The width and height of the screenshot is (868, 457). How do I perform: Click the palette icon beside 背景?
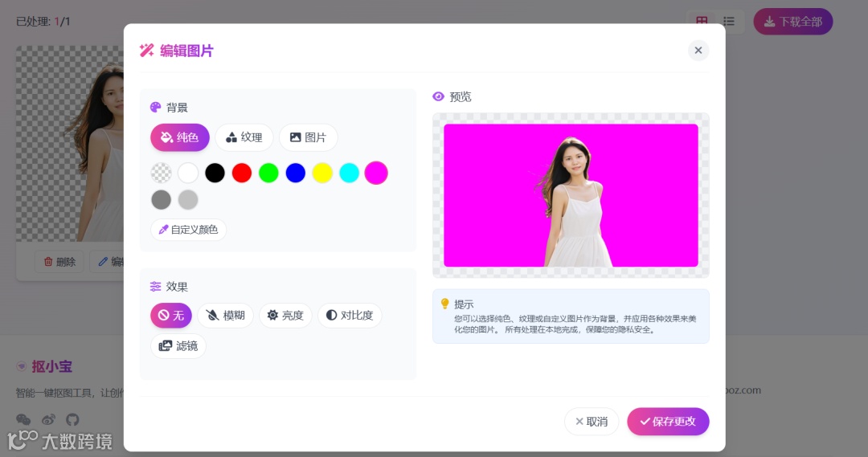pyautogui.click(x=156, y=108)
